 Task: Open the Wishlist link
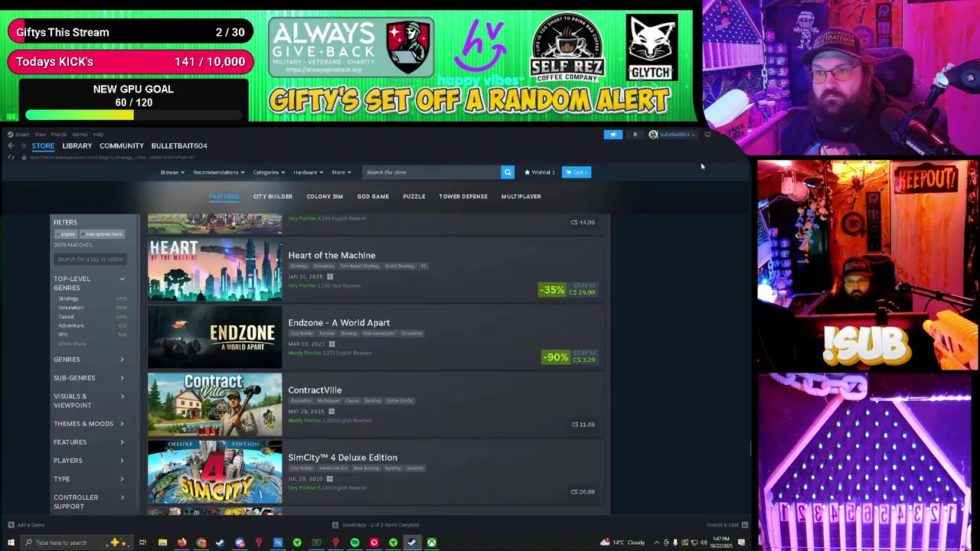(x=540, y=172)
